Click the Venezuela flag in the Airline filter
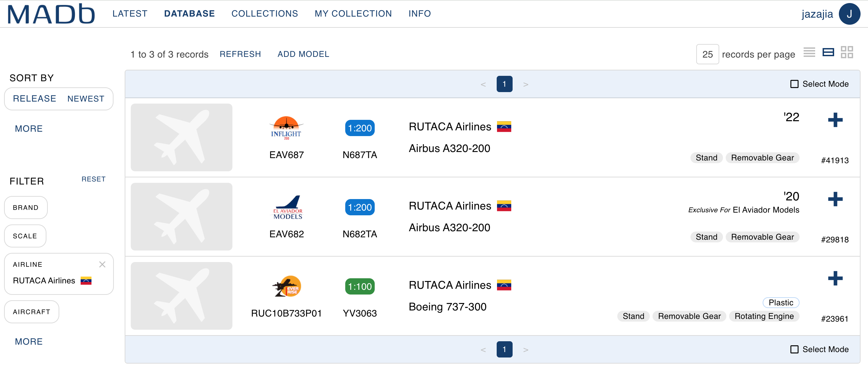This screenshot has height=369, width=868. pyautogui.click(x=86, y=281)
